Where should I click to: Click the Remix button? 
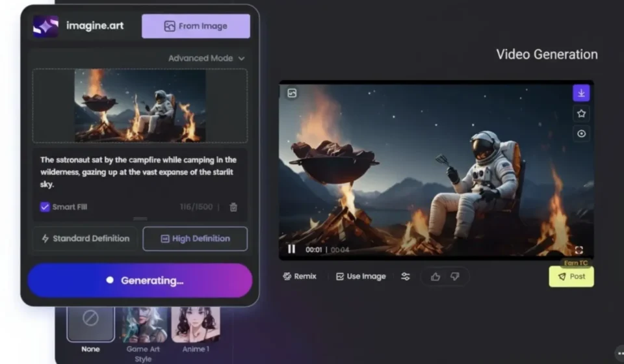pyautogui.click(x=300, y=276)
